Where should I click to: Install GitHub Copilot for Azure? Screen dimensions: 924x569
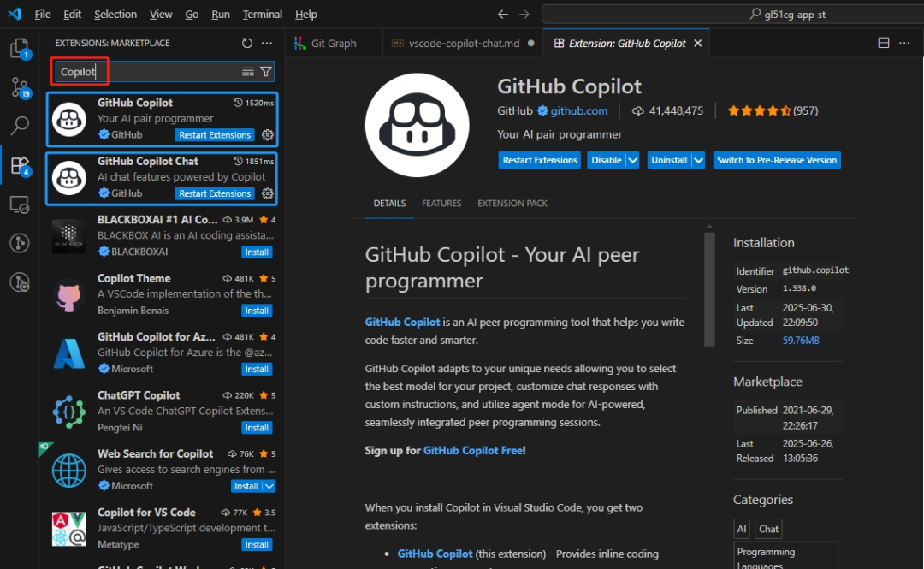click(257, 369)
